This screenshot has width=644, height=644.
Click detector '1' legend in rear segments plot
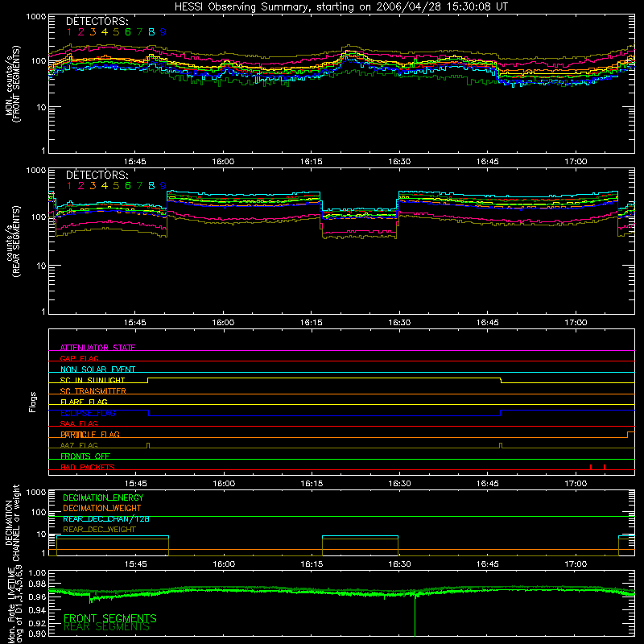[69, 186]
